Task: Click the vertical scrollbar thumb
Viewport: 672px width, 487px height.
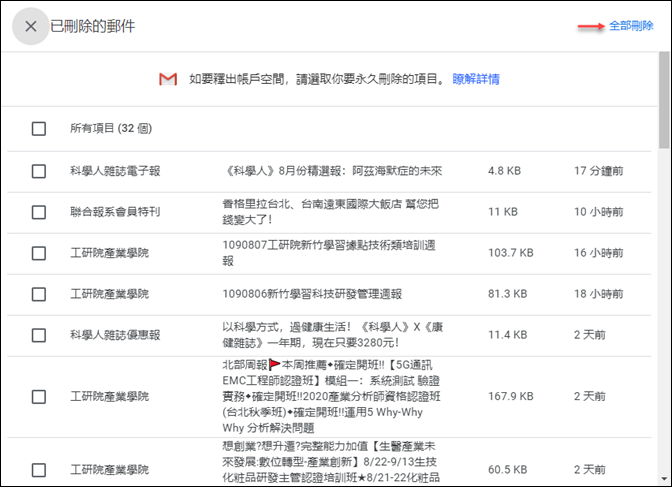Action: click(x=664, y=100)
